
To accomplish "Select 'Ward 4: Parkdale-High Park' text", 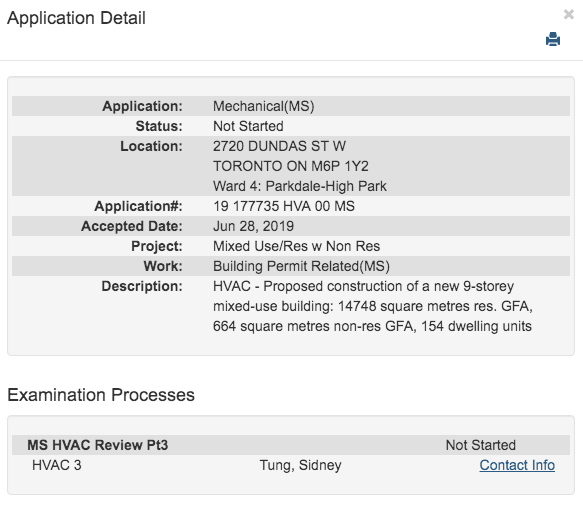I will (x=300, y=186).
